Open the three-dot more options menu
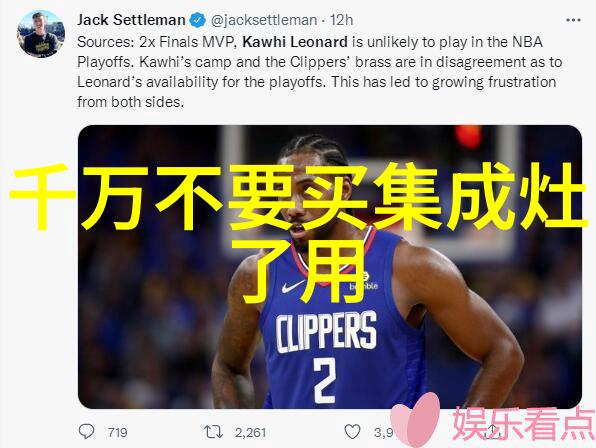Screen dimensions: 596x448 pos(573,20)
